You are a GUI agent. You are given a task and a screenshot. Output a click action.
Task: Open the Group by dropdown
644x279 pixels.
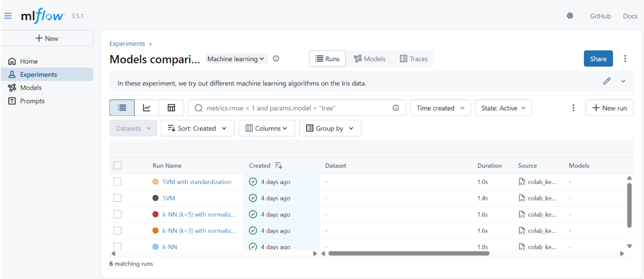click(330, 128)
